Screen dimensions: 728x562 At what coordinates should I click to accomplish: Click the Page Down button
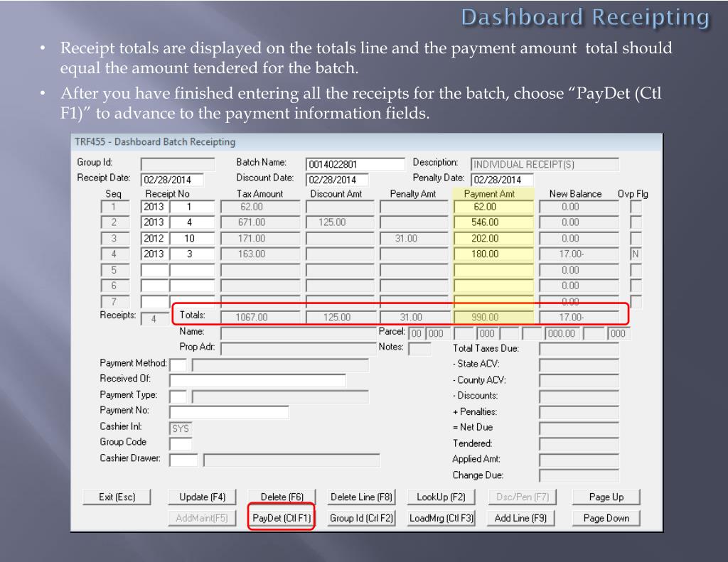tap(606, 518)
